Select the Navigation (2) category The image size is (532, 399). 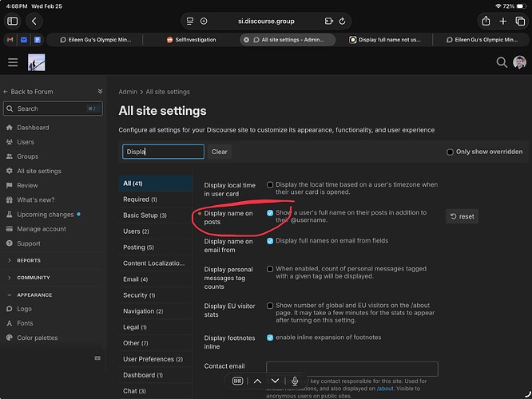click(x=156, y=311)
